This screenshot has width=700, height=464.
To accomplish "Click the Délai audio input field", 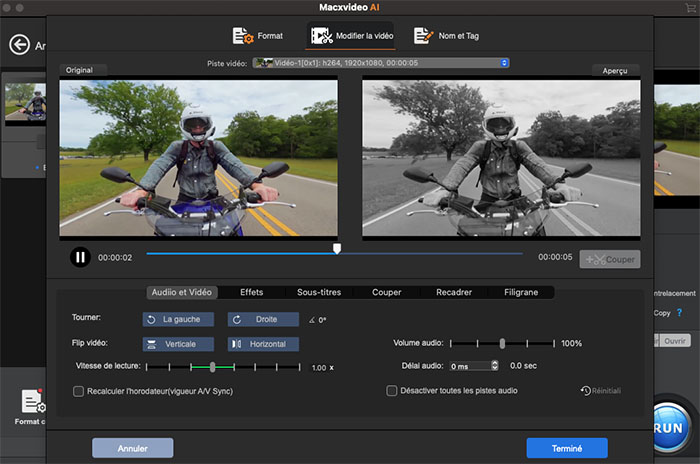I will pos(470,366).
